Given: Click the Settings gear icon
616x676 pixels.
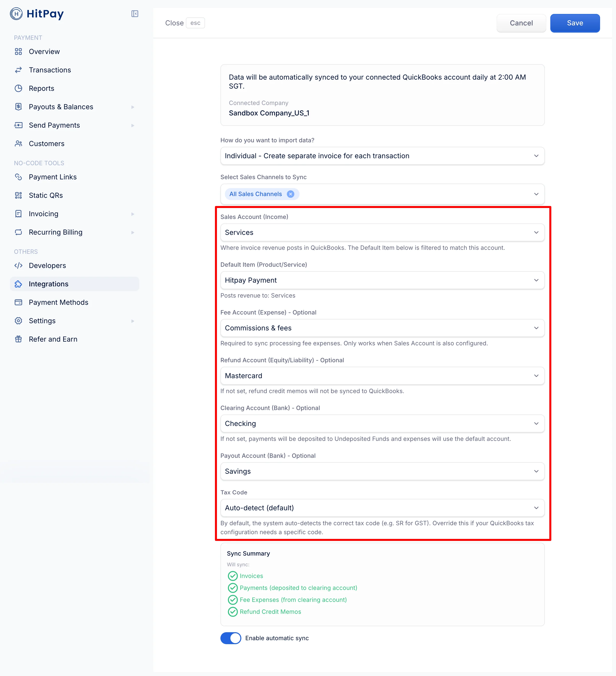Looking at the screenshot, I should click(18, 321).
